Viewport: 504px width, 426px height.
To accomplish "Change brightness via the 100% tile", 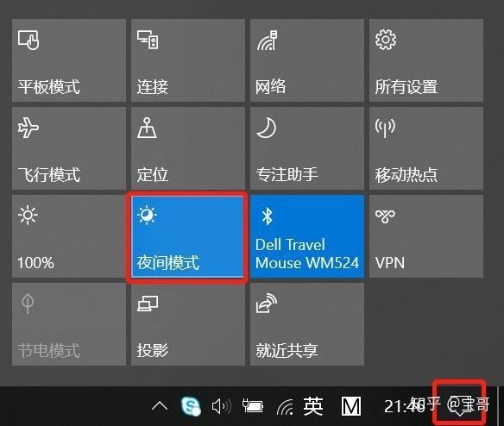I will pos(69,236).
